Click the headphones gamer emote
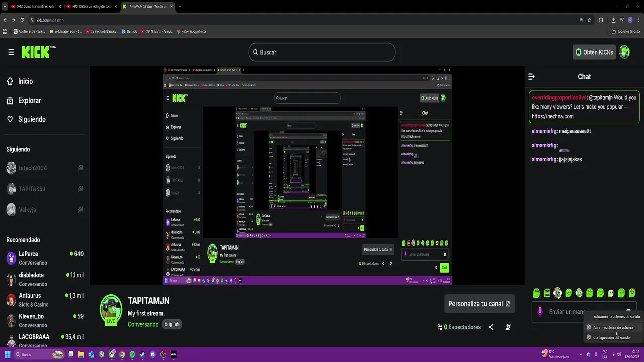Screen dimensions: 644x362 pos(557,293)
